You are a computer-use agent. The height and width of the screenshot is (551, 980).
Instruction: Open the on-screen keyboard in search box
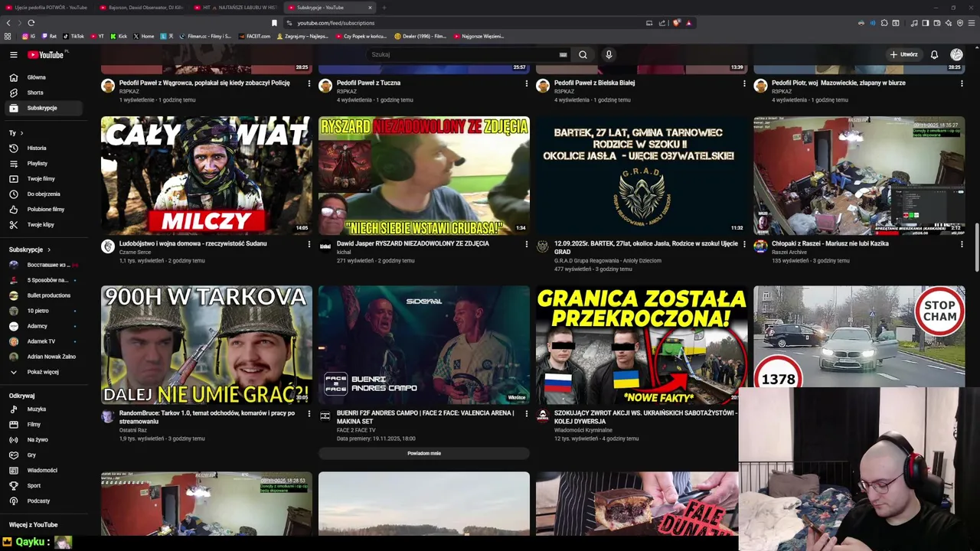pos(563,54)
